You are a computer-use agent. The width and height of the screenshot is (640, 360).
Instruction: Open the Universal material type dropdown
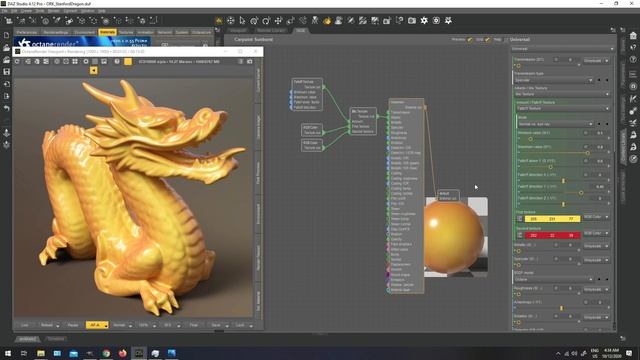(562, 49)
